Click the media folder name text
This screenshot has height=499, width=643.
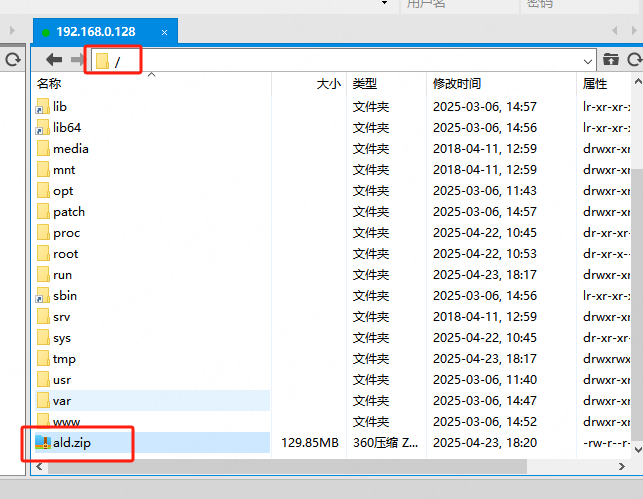coord(71,149)
